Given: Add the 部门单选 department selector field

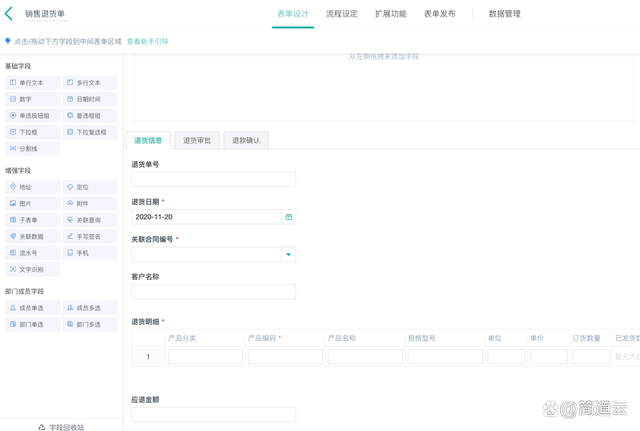Looking at the screenshot, I should [32, 324].
